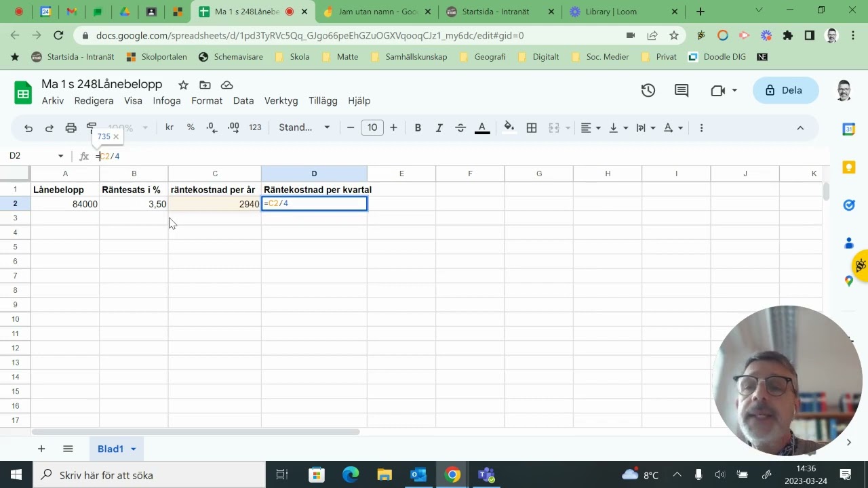Open text rotation dropdown
Image resolution: width=868 pixels, height=488 pixels.
673,127
